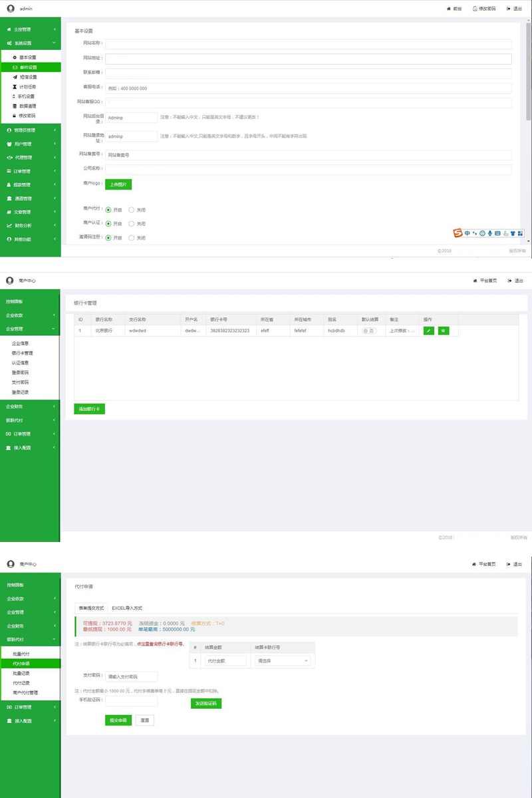Click 添加银行卡 add bank card button
Screen dimensions: 532x798
(x=89, y=409)
